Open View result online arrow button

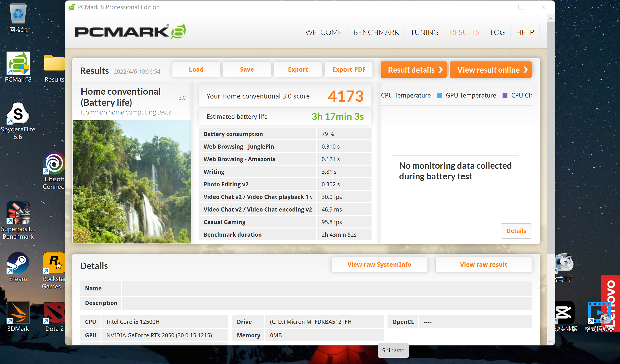(x=491, y=70)
